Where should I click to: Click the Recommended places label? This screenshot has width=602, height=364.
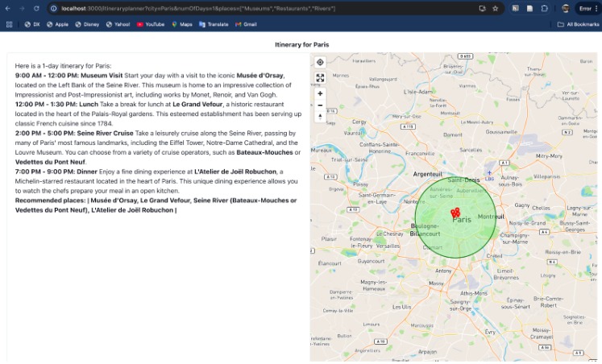(50, 201)
